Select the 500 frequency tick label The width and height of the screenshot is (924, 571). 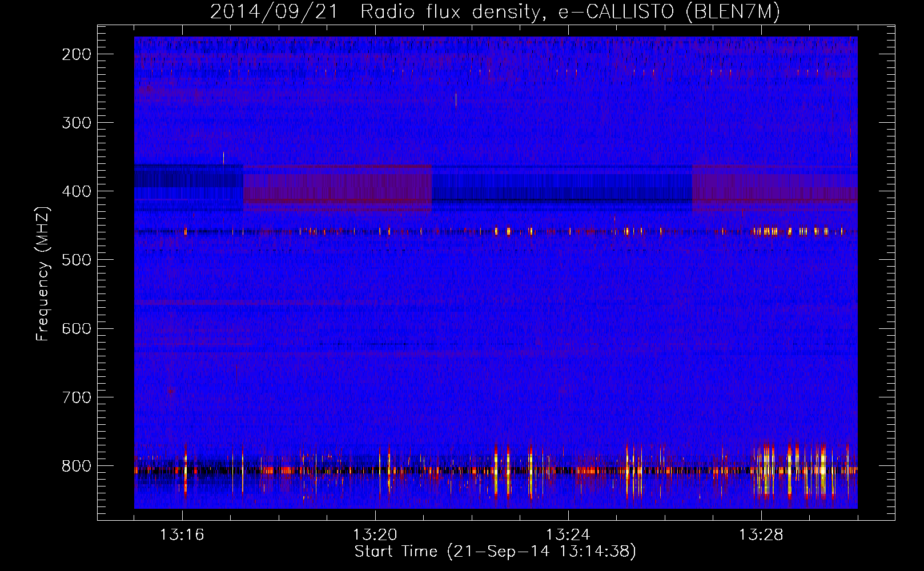click(x=77, y=260)
